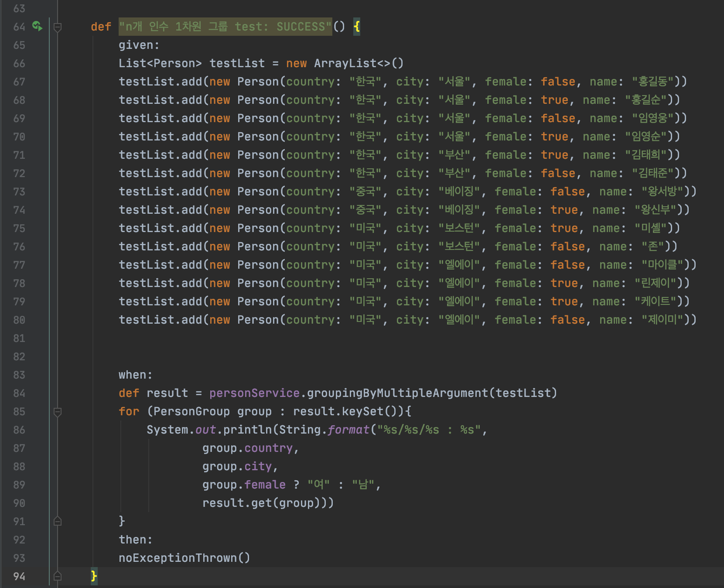The width and height of the screenshot is (724, 588).
Task: Click the 'def' keyword on line 64
Action: coord(101,27)
